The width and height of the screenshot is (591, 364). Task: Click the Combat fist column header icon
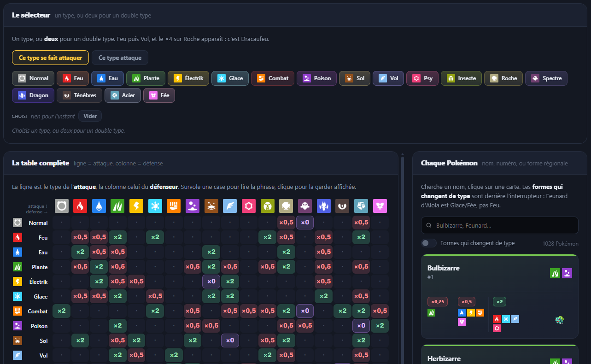coord(174,206)
